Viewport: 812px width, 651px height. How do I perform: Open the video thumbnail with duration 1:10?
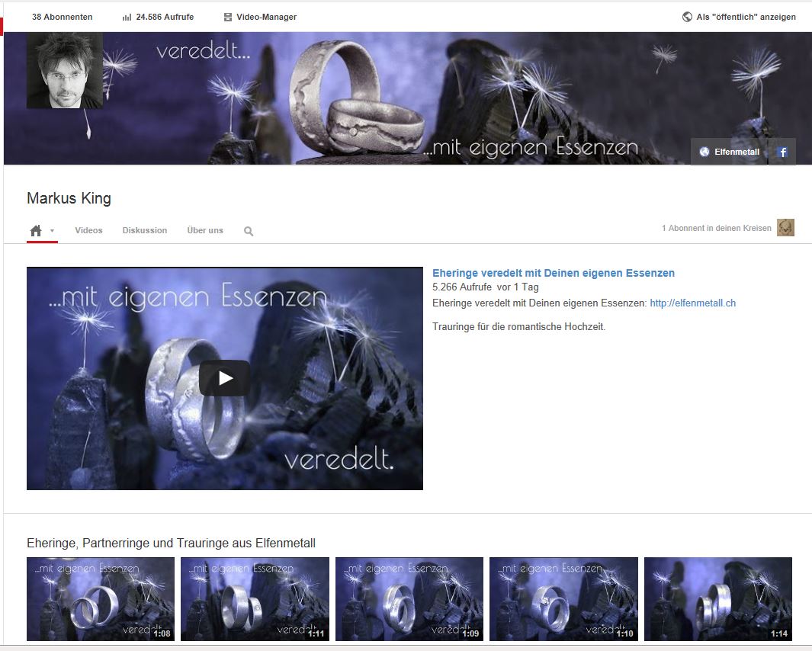(563, 599)
